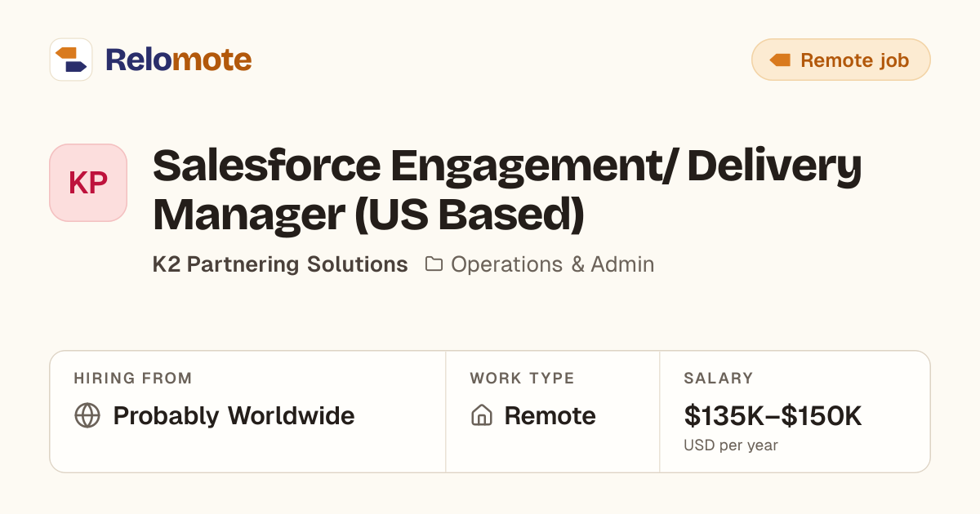Image resolution: width=980 pixels, height=514 pixels.
Task: Click the tag icon in Remote job badge
Action: (781, 60)
